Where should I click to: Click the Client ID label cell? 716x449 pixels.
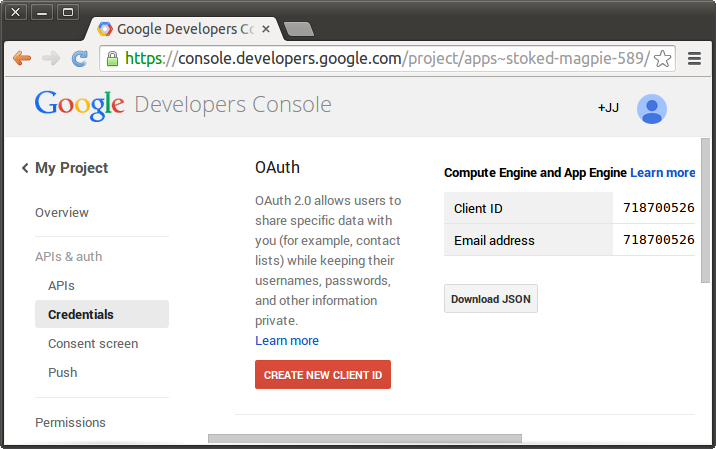[x=528, y=208]
